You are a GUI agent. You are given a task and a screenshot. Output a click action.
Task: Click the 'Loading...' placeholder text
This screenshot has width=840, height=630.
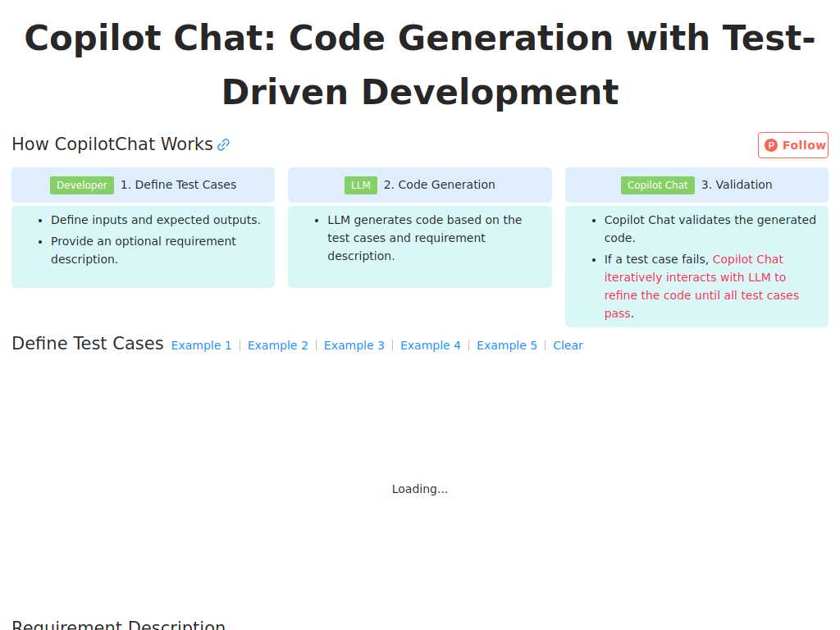420,489
